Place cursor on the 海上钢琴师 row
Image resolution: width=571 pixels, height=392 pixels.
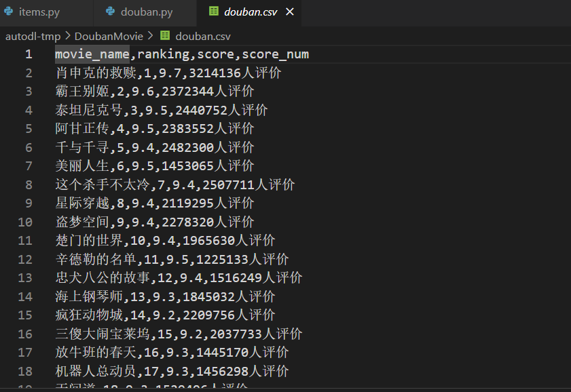pyautogui.click(x=165, y=296)
